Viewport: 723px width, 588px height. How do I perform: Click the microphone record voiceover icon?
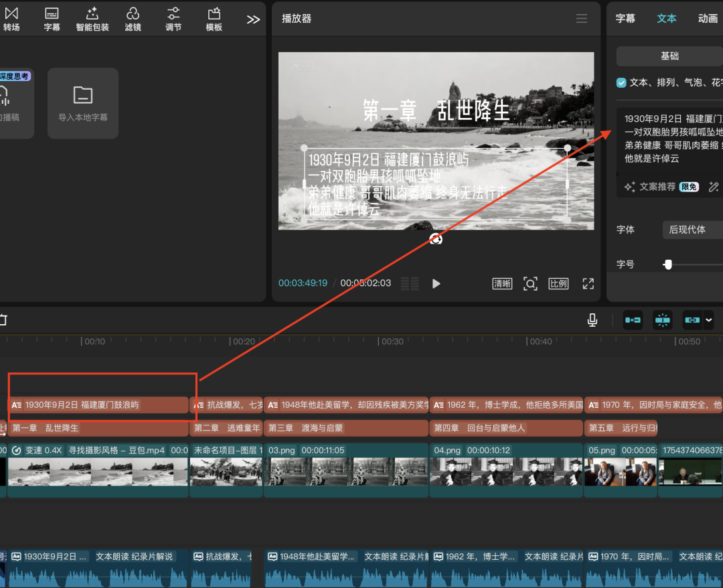(592, 320)
